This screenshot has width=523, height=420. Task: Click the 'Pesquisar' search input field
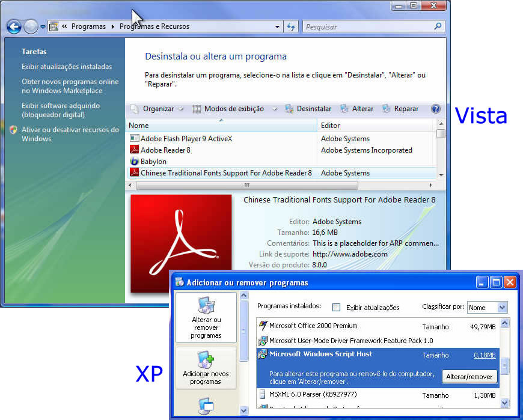(367, 26)
